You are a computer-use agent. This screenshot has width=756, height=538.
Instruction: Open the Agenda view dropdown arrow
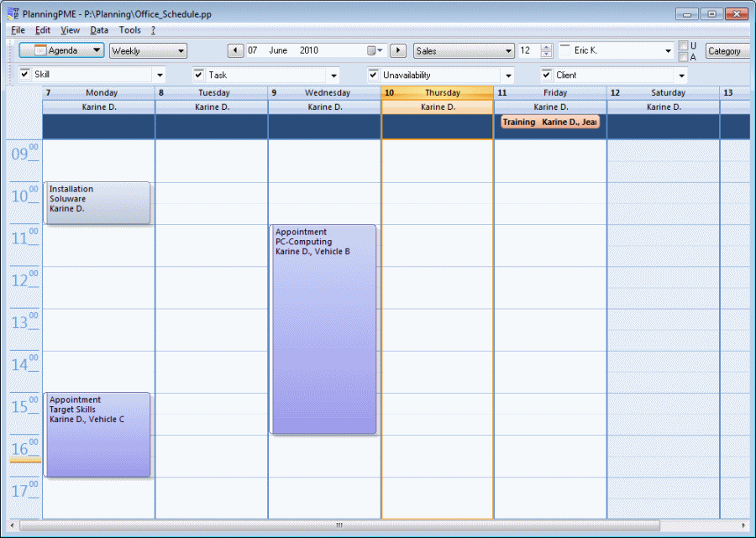(x=97, y=50)
